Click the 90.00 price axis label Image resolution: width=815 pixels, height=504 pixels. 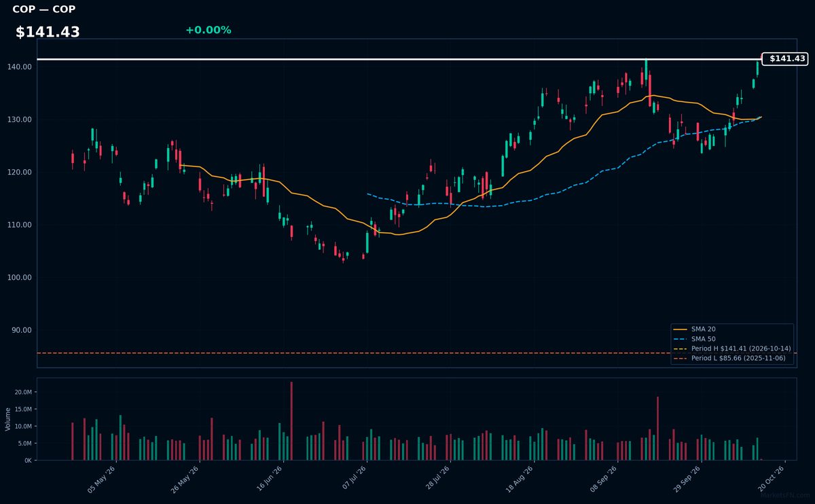click(22, 330)
